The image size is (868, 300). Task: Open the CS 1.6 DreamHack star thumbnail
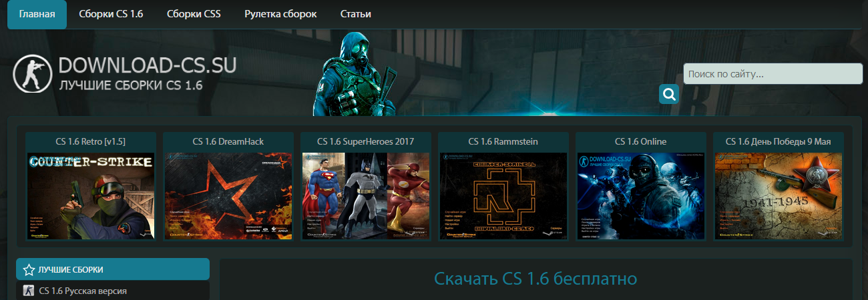228,196
